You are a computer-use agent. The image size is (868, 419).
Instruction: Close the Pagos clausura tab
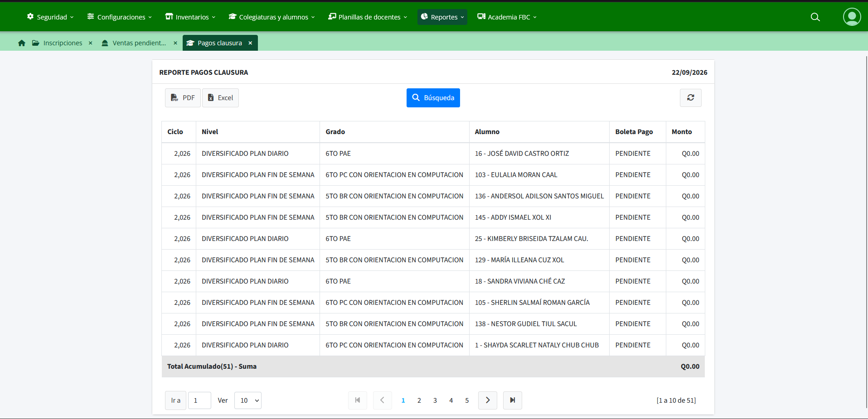click(250, 43)
